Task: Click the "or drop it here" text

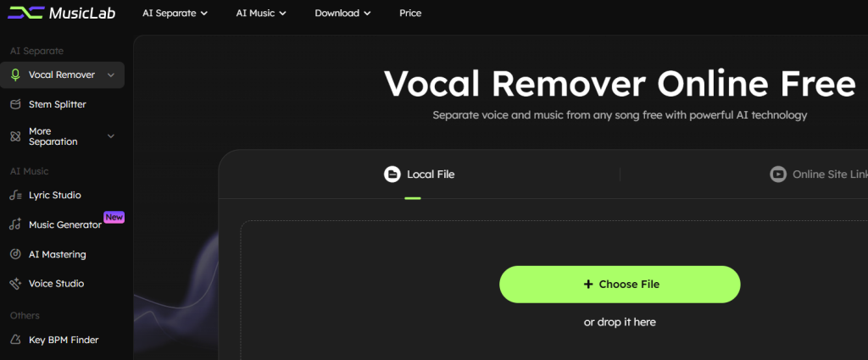Action: click(620, 322)
